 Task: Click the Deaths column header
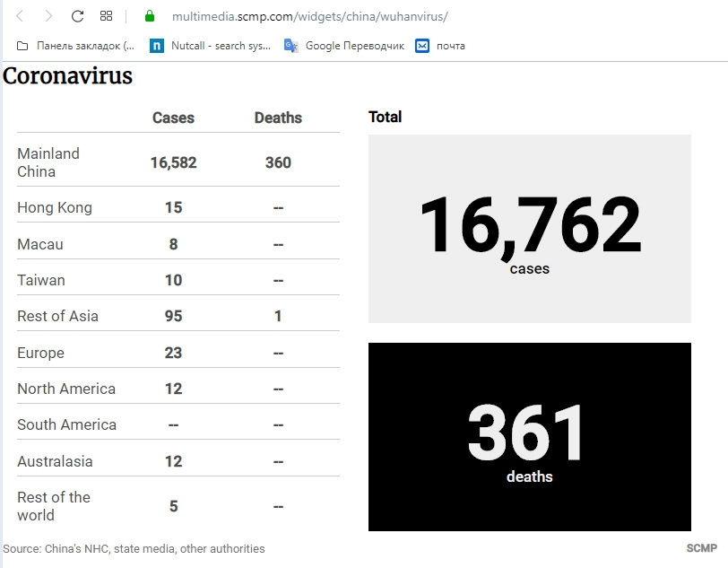[278, 118]
